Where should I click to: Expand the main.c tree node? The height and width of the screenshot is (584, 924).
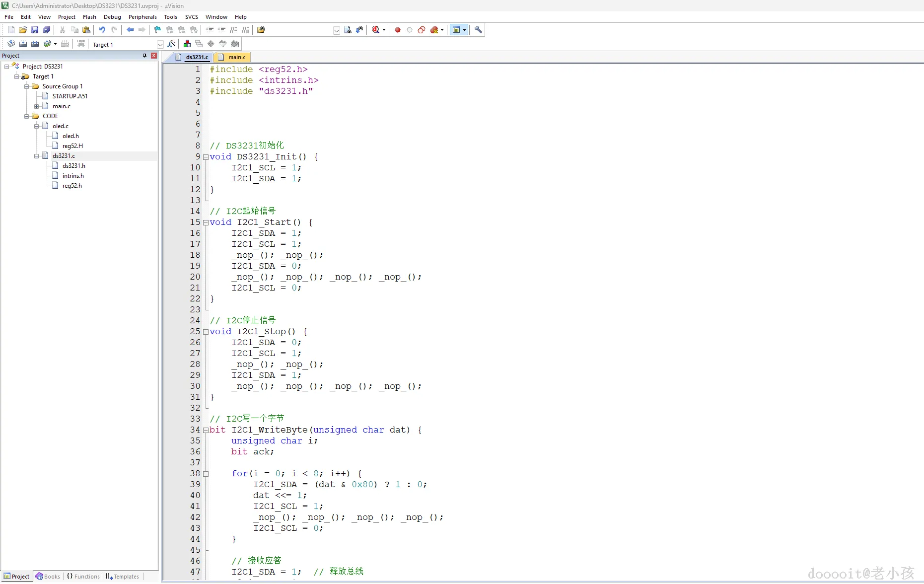(36, 106)
